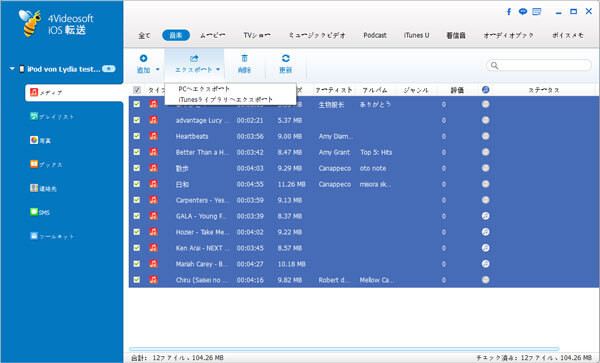600x363 pixels.
Task: Switch to the TVショー tab
Action: 257,35
